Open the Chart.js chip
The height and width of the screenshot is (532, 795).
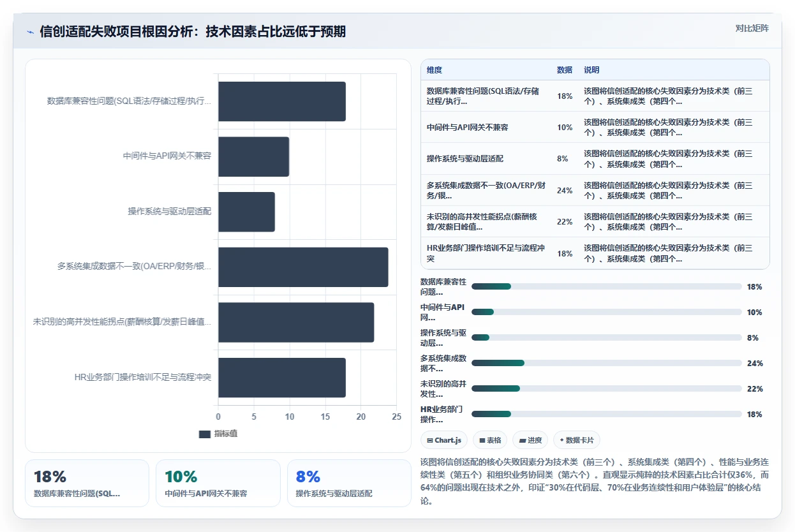[x=444, y=440]
